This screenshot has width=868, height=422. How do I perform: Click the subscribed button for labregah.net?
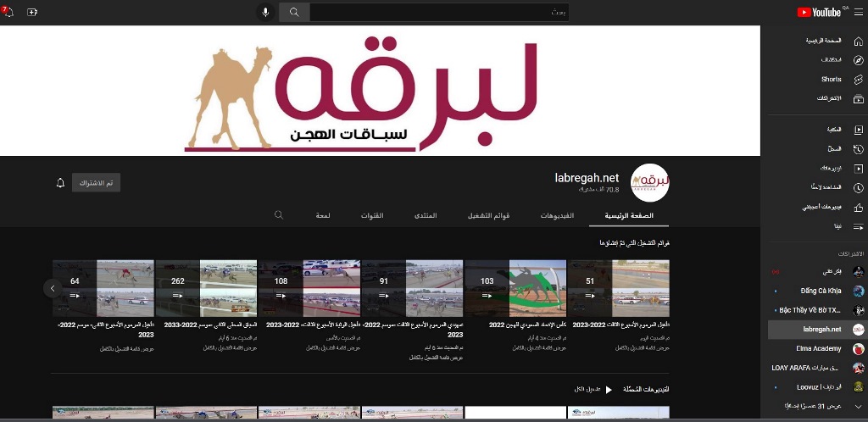click(x=96, y=183)
